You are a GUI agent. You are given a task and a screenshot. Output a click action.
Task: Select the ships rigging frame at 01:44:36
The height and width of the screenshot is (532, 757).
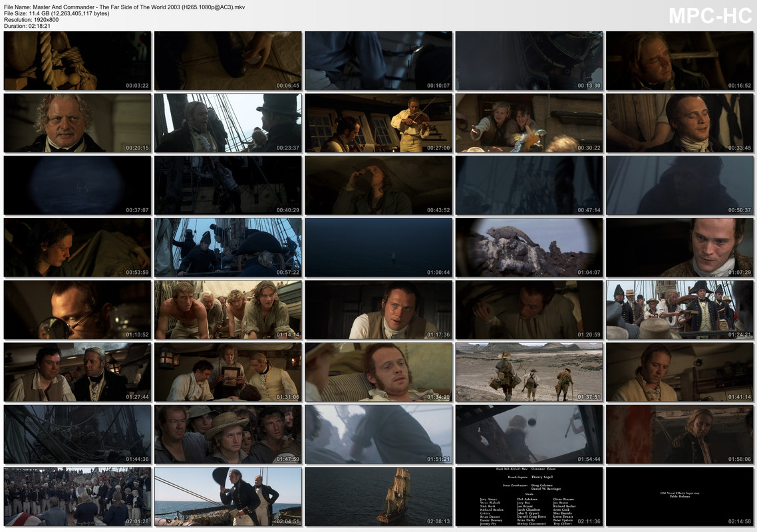pos(77,434)
